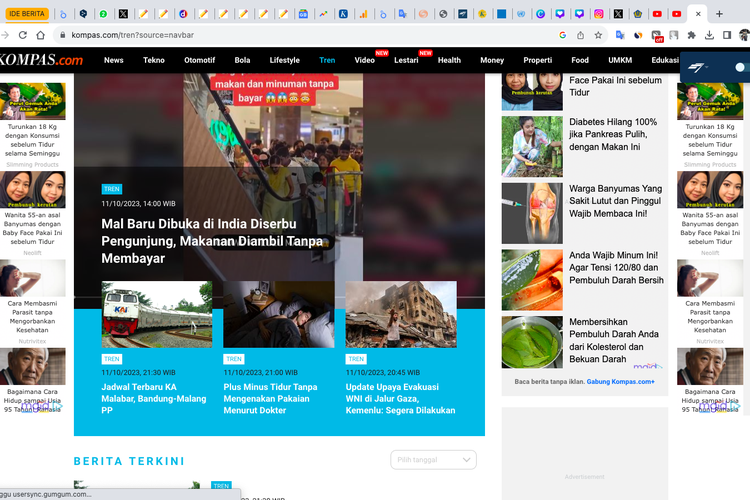Click the share page icon in address bar
The image size is (750, 500).
point(579,34)
